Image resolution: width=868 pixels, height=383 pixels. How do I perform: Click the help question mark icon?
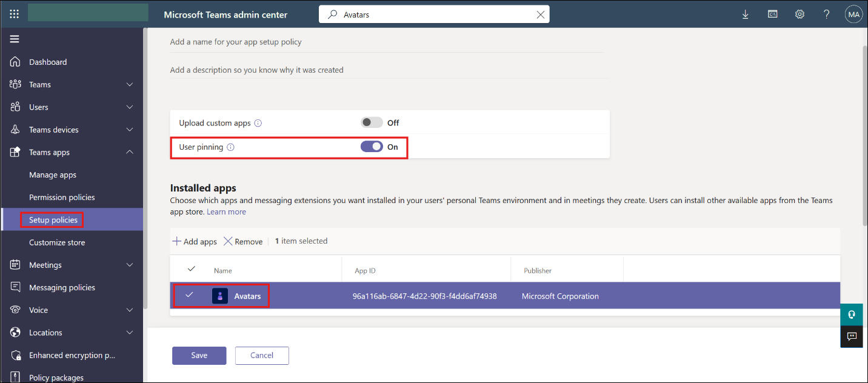(826, 15)
